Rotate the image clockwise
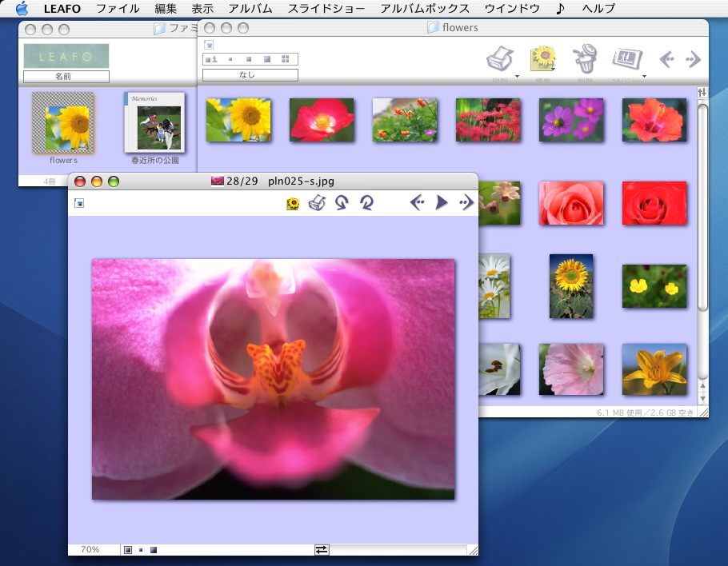 (366, 203)
